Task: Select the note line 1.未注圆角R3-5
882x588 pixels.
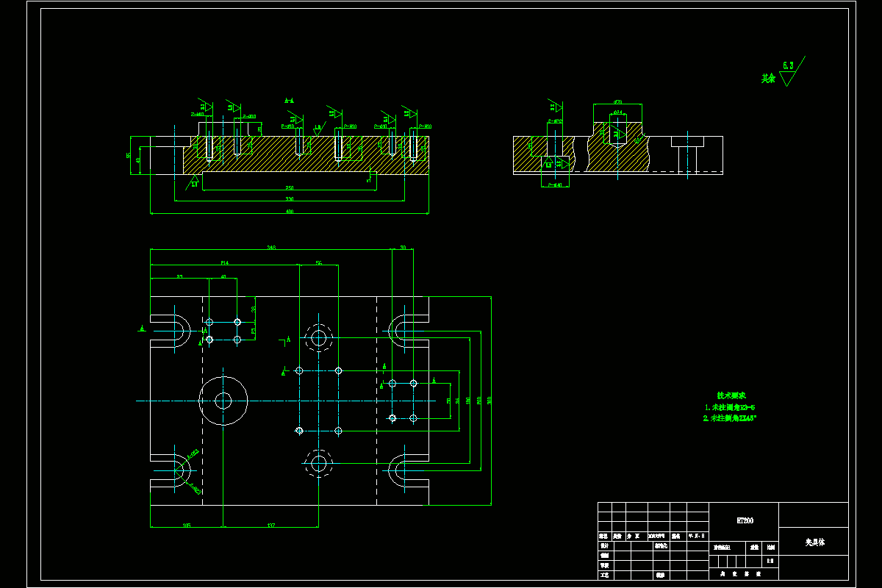Action: [x=730, y=406]
